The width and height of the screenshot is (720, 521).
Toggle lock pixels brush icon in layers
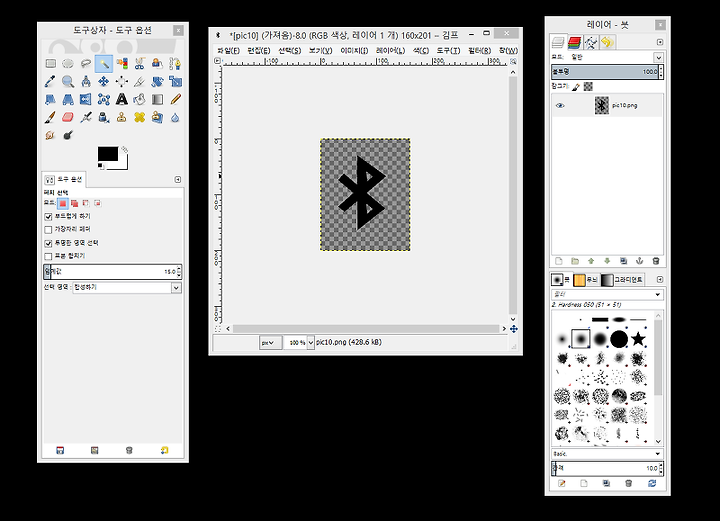pos(576,86)
